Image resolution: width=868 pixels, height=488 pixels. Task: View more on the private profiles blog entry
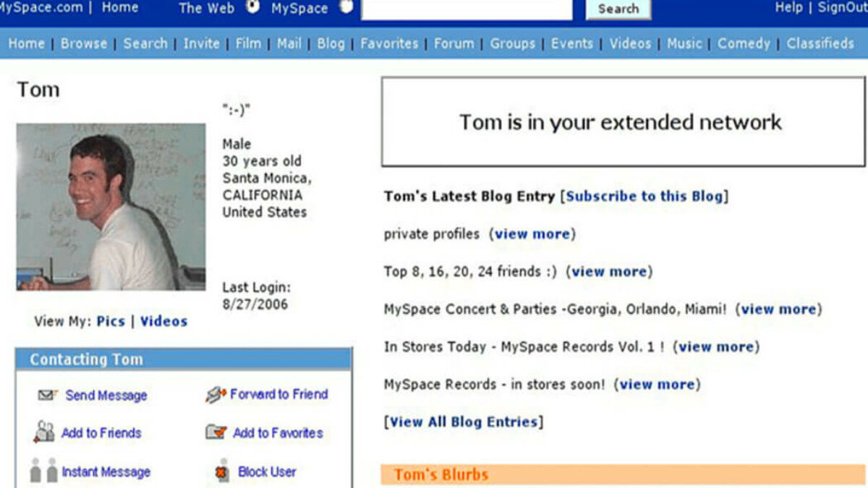pyautogui.click(x=533, y=234)
